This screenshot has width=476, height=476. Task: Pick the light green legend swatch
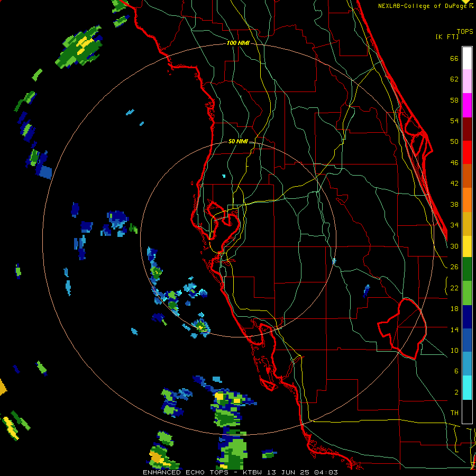click(x=467, y=293)
